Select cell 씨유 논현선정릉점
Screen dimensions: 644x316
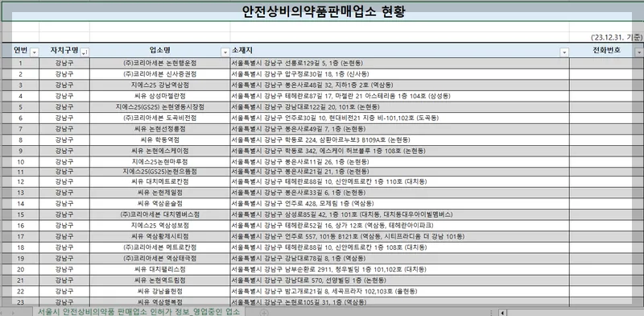[159, 129]
